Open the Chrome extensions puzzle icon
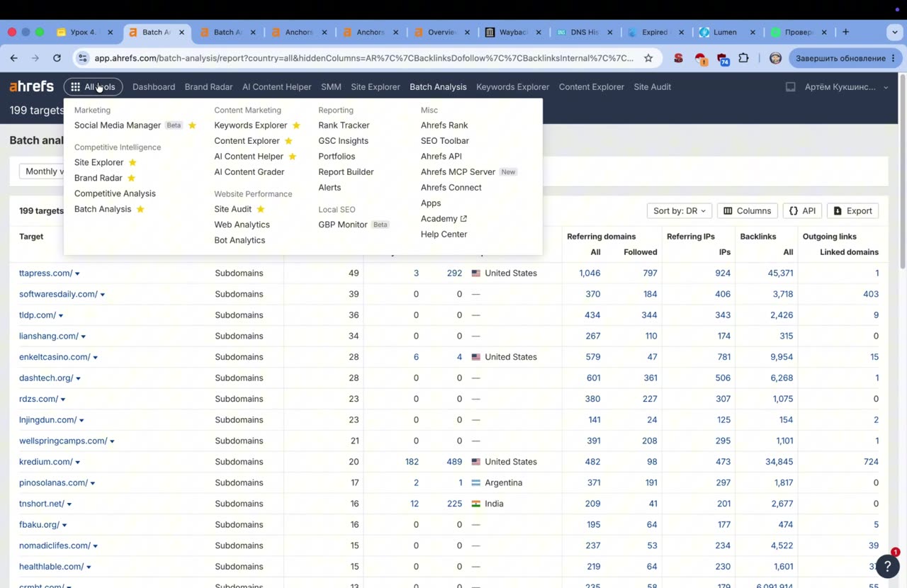This screenshot has width=907, height=588. coord(743,58)
